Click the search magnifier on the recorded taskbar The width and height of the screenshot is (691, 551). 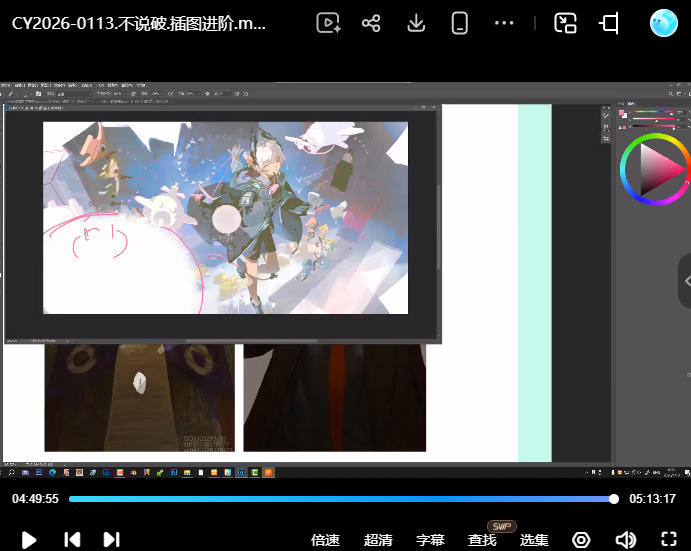(11, 473)
